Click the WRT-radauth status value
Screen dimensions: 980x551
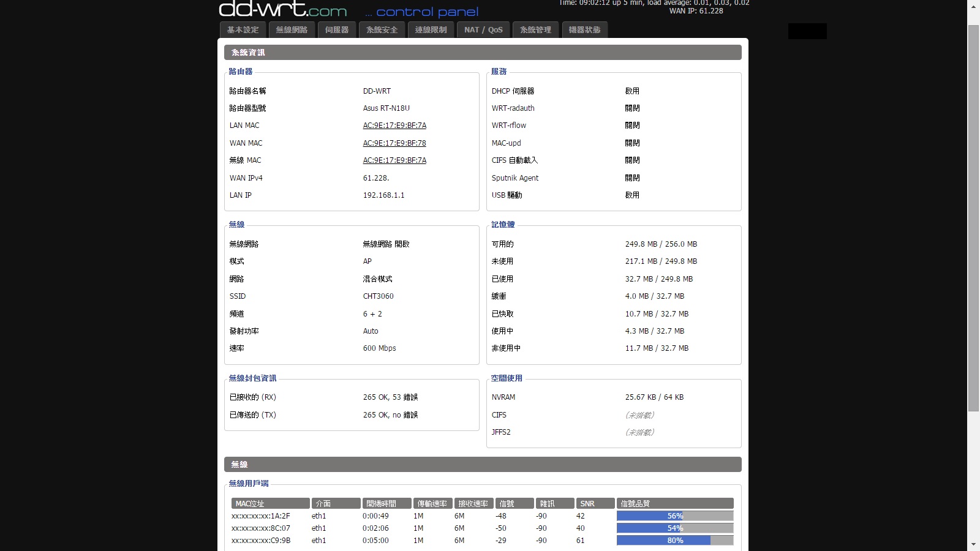(632, 108)
